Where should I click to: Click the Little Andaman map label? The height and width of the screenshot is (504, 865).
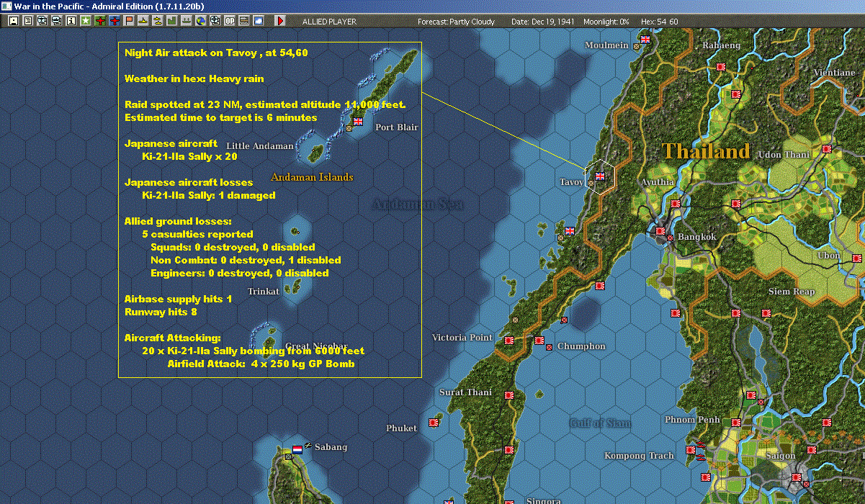pos(260,145)
